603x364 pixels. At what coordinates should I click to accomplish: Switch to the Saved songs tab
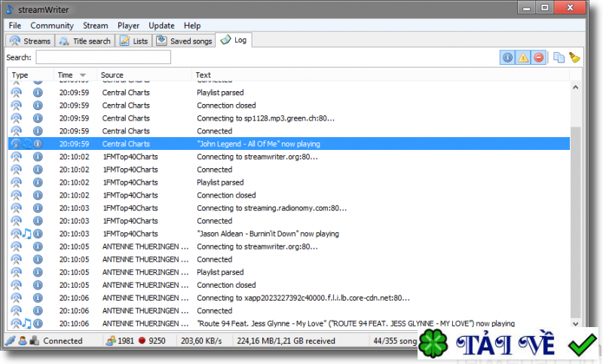point(184,41)
